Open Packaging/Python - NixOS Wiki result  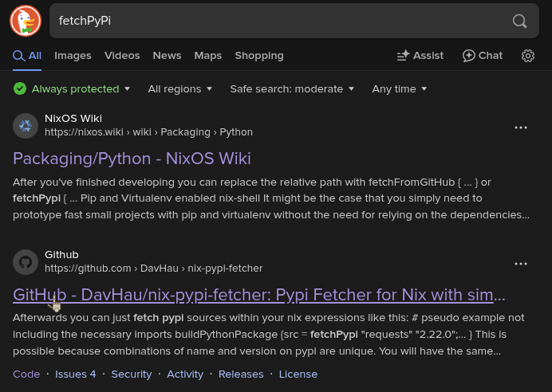coord(132,159)
